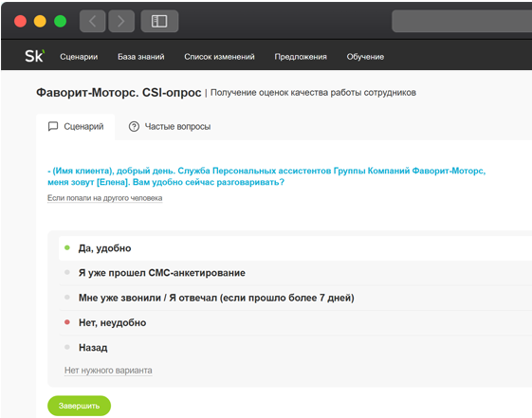Open the База знаний menu item
Screen dimensions: 532x418
click(141, 57)
